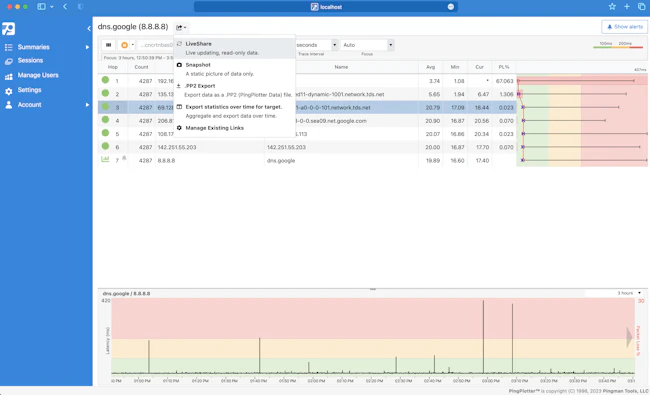This screenshot has width=650, height=395.
Task: Open the dropdown arrow beside pause button
Action: click(x=133, y=45)
